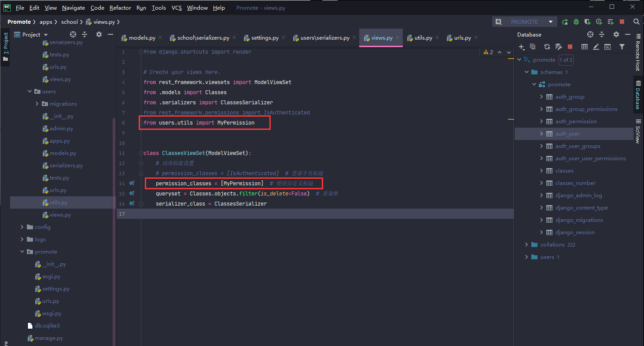Hide the Database tool window
This screenshot has height=346, width=644.
coord(628,34)
